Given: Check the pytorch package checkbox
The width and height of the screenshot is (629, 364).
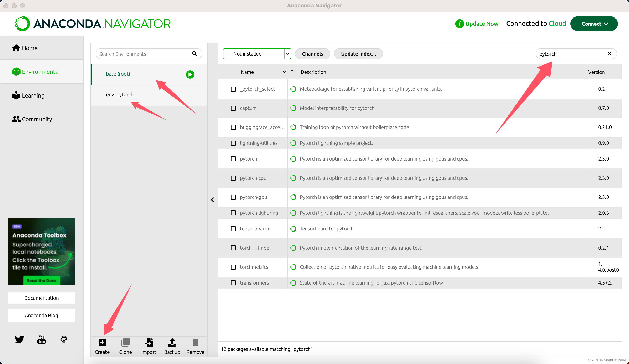Looking at the screenshot, I should [233, 159].
